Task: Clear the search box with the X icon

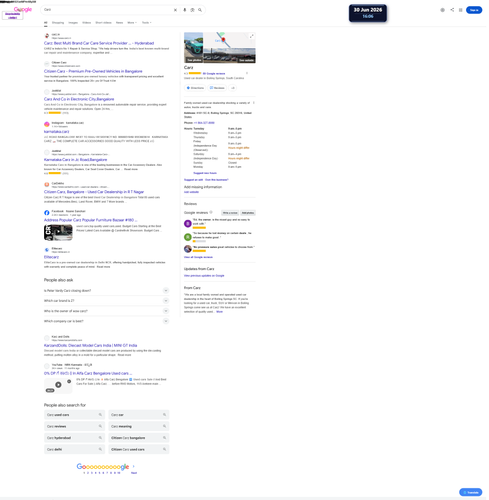Action: click(x=175, y=10)
